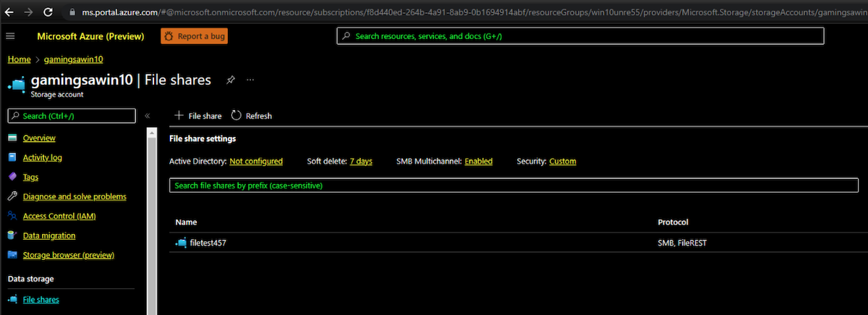Image resolution: width=868 pixels, height=315 pixels.
Task: Click the address bar lock icon
Action: (x=73, y=12)
